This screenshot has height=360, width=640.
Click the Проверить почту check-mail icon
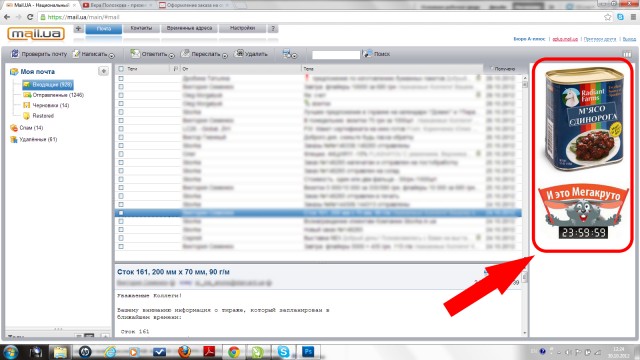15,53
